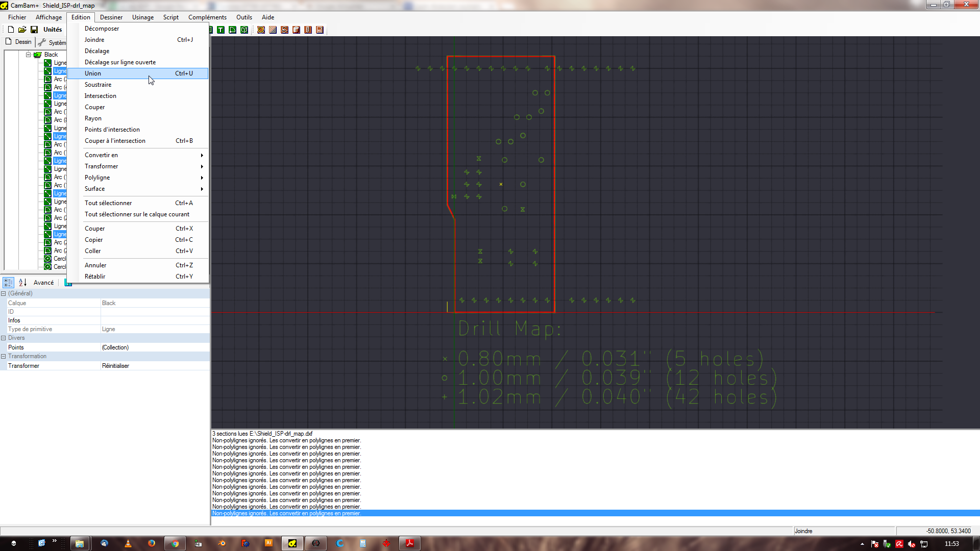Expand the Polyligne submenu
Screen dimensions: 980x551
138,178
